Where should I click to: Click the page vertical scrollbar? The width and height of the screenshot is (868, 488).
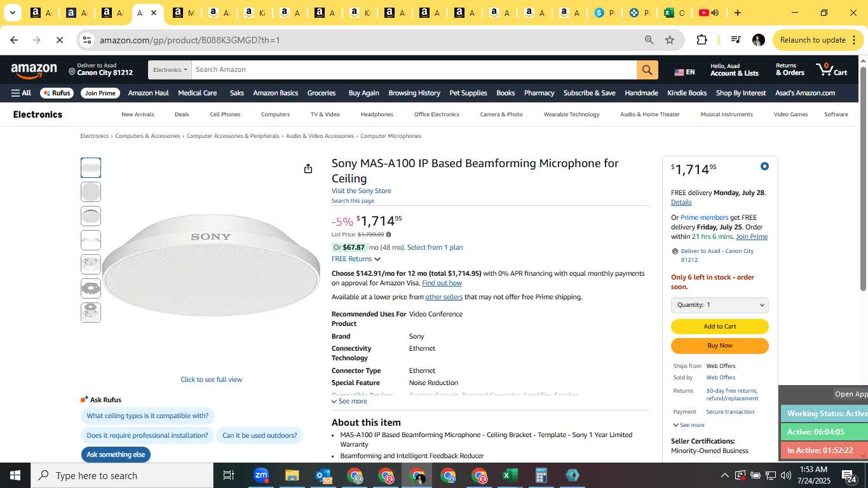864,178
